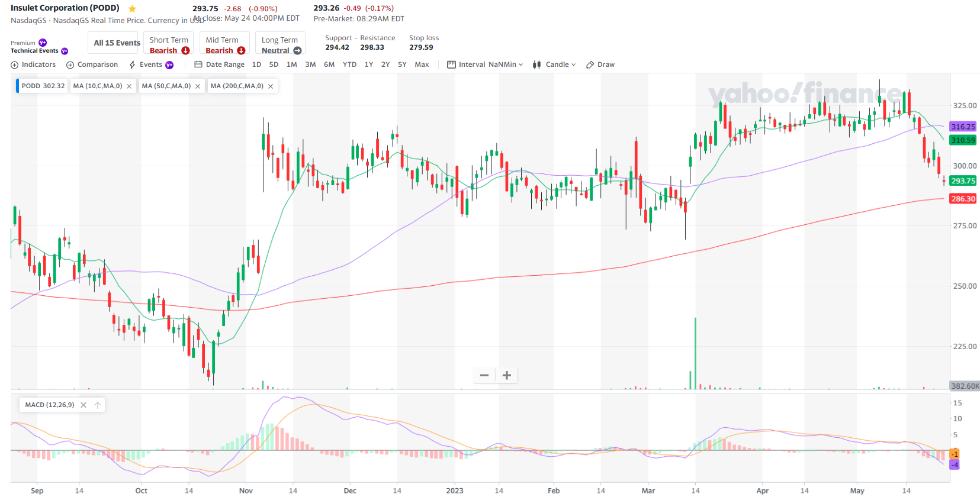The height and width of the screenshot is (497, 980).
Task: Open the Mid Term Bearish outlook
Action: coord(224,43)
